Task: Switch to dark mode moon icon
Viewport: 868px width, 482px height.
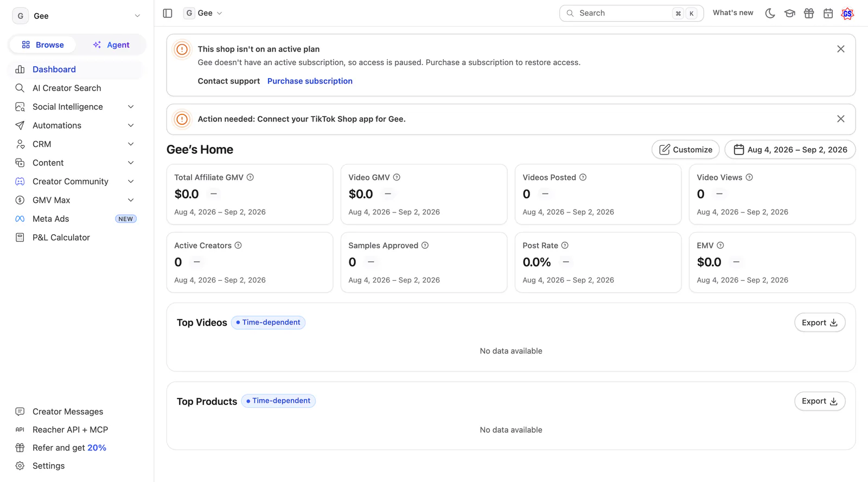Action: click(770, 13)
